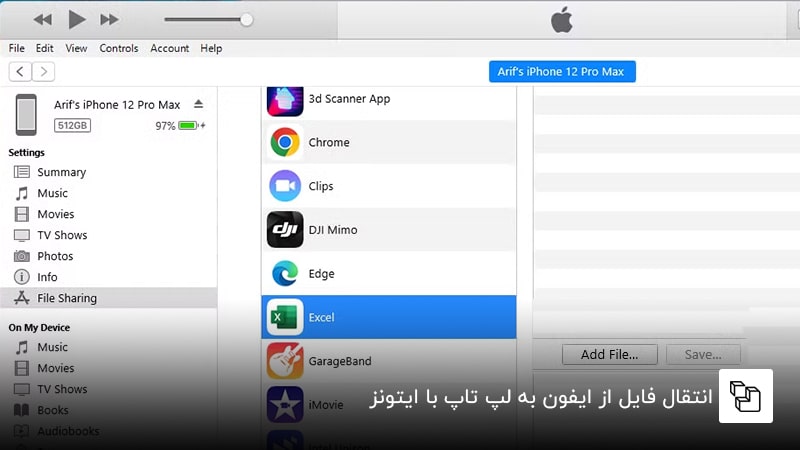Open the Account menu
800x450 pixels.
click(169, 48)
